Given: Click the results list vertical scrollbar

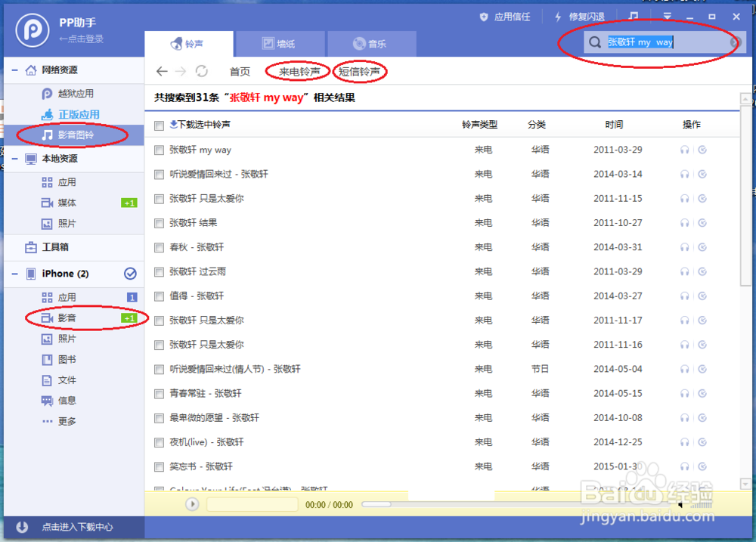Looking at the screenshot, I should [x=745, y=195].
